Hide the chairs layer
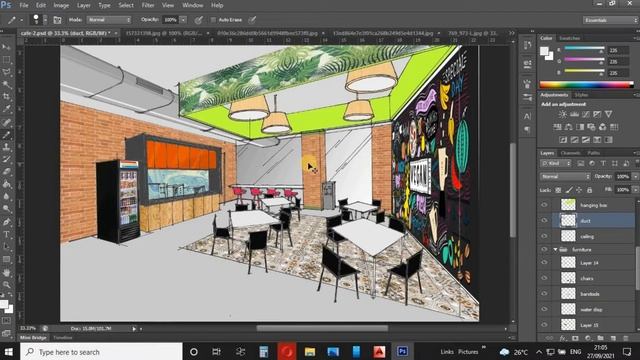The height and width of the screenshot is (360, 640). [544, 278]
